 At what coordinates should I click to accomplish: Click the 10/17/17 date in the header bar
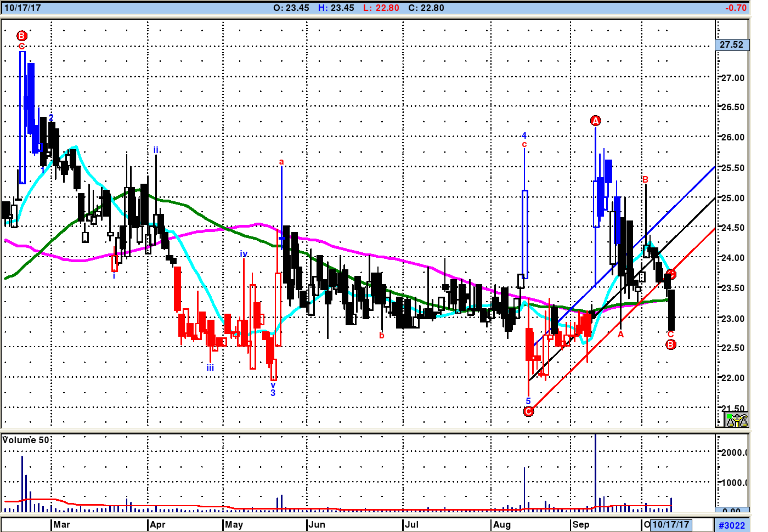(22, 8)
